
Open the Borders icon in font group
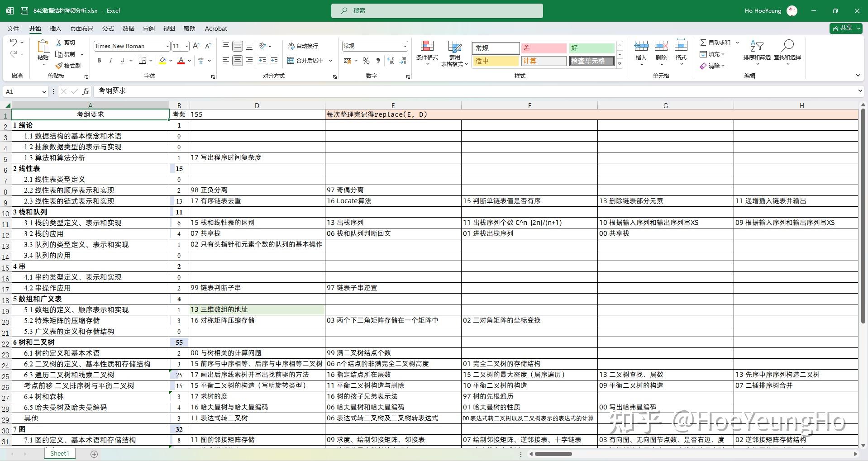142,61
